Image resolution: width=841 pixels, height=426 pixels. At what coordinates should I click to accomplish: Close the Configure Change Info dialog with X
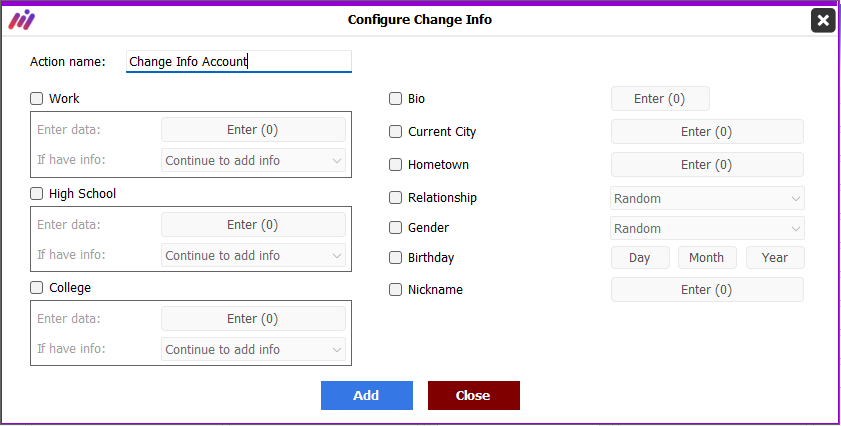coord(823,21)
